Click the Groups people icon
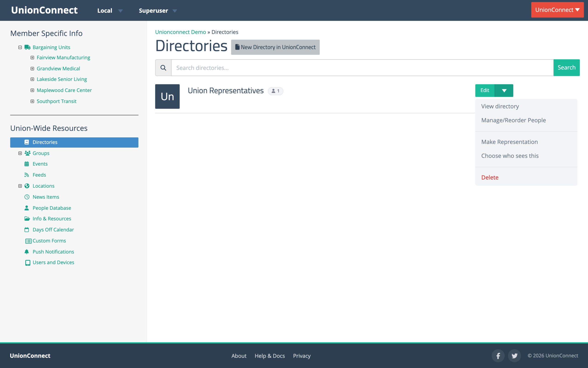588x368 pixels. tap(27, 153)
